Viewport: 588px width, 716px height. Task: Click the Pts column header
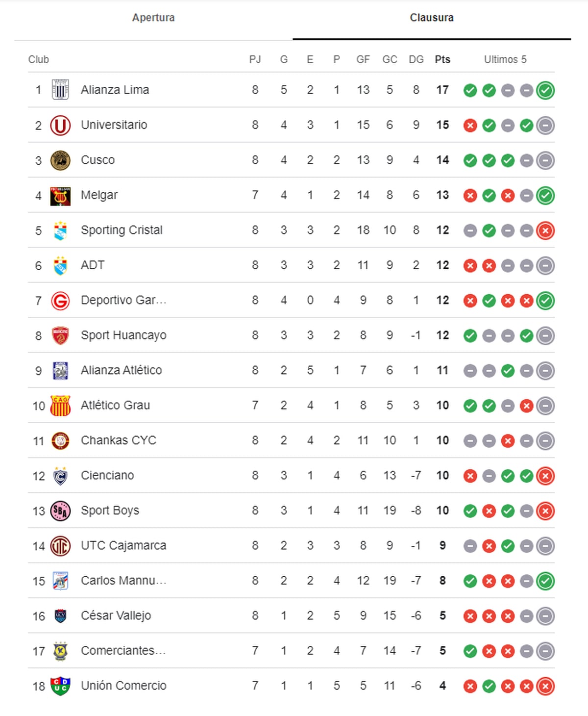(x=442, y=59)
